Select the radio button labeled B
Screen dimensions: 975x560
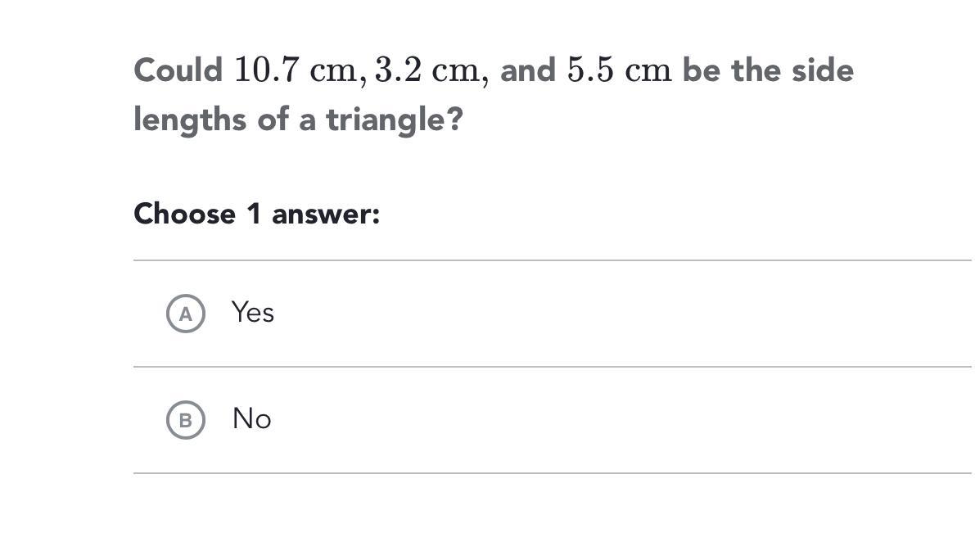tap(186, 420)
